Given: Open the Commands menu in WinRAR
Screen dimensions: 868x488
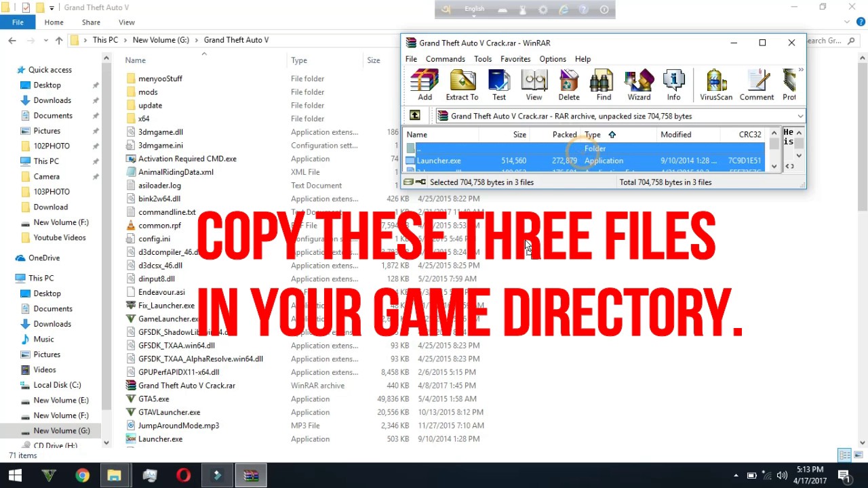Looking at the screenshot, I should (x=446, y=59).
